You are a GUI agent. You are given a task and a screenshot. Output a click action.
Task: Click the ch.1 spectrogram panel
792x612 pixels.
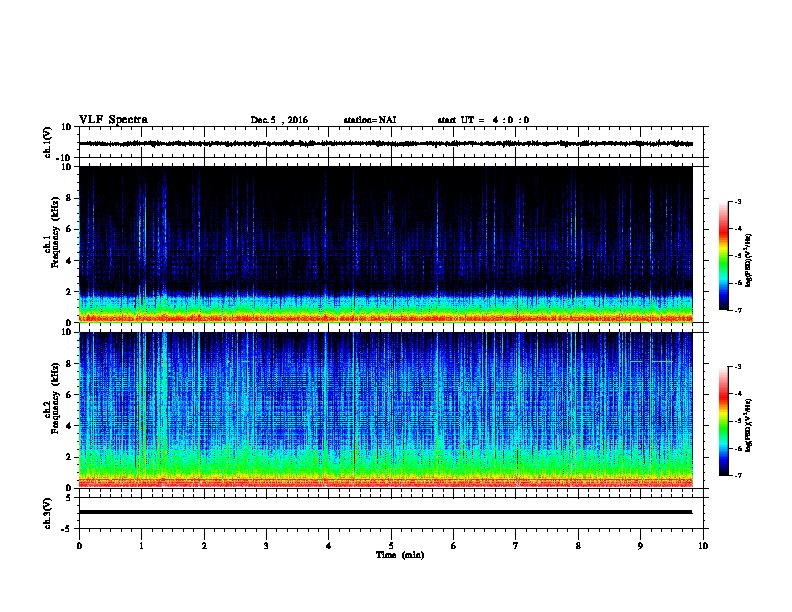pyautogui.click(x=386, y=244)
